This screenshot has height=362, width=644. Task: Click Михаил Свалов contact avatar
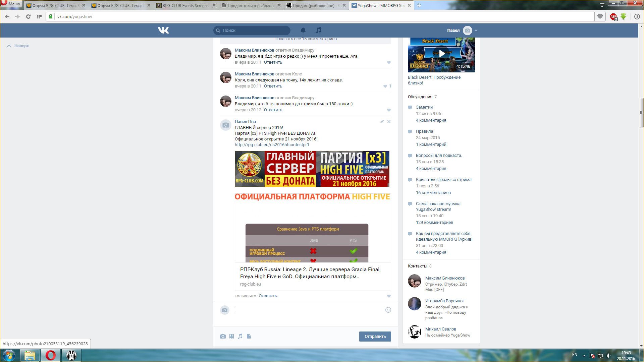coord(415,332)
